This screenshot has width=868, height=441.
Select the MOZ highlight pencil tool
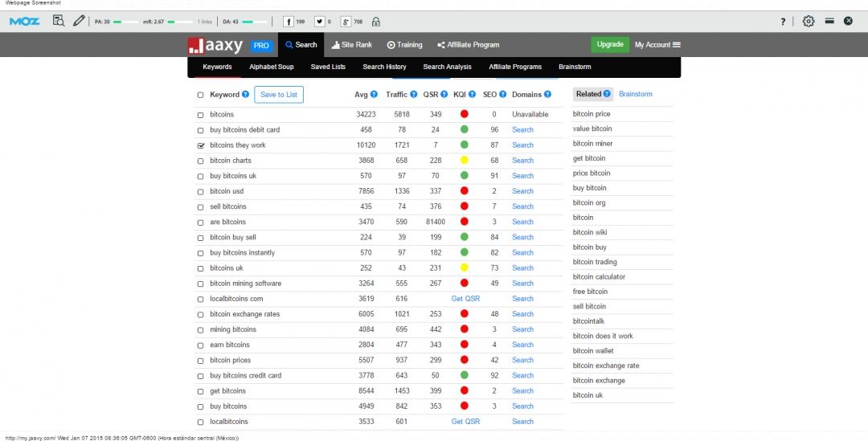pyautogui.click(x=79, y=21)
